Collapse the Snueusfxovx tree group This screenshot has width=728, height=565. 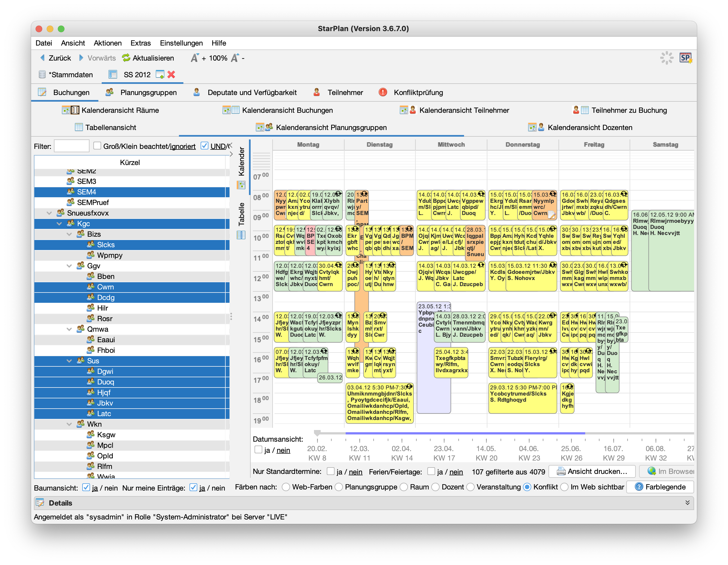pos(49,213)
